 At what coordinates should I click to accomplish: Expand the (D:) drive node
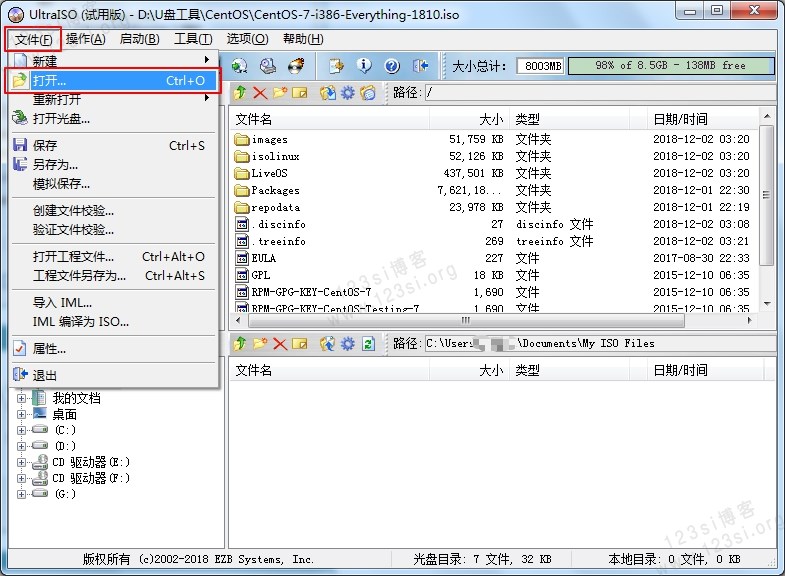(21, 446)
